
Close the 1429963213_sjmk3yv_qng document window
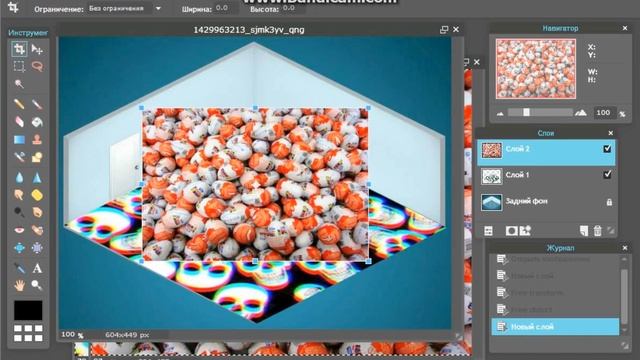click(456, 29)
